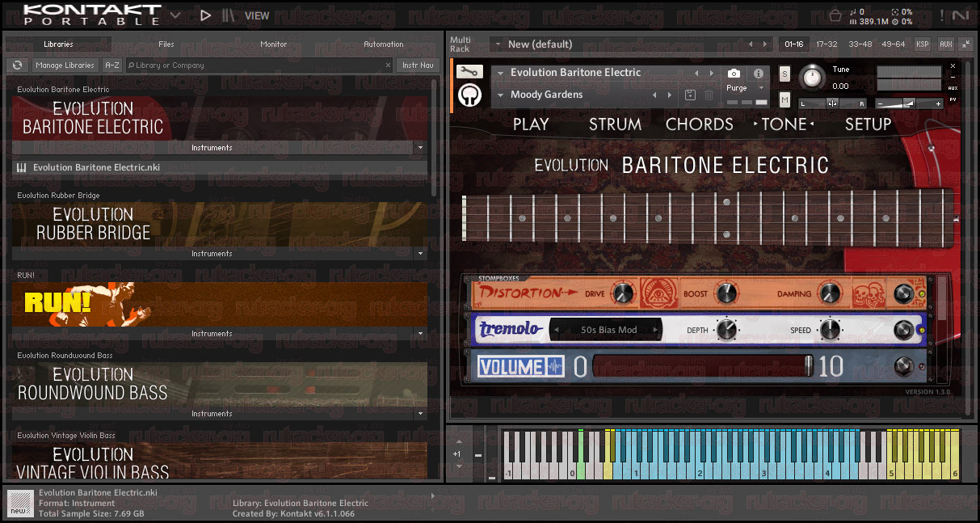Screen dimensions: 980x523
Task: Click the Tune knob
Action: click(813, 78)
